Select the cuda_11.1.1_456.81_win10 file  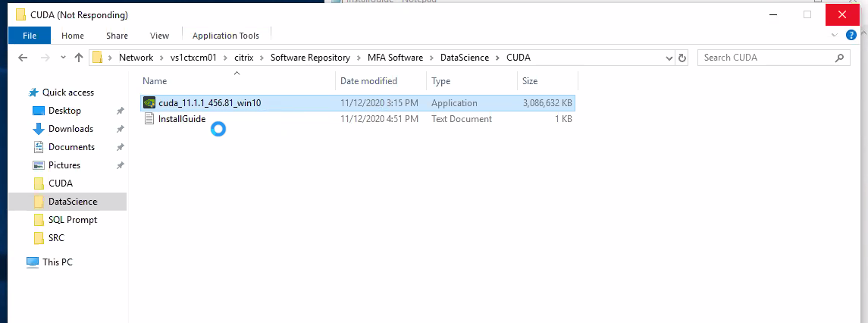click(358, 103)
